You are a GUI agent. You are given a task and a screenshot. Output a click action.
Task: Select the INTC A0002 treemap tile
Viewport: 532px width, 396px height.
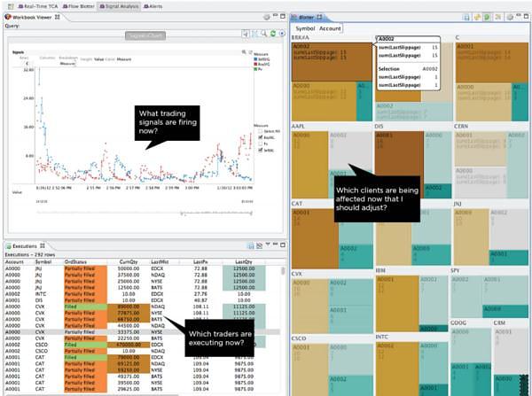[397, 369]
